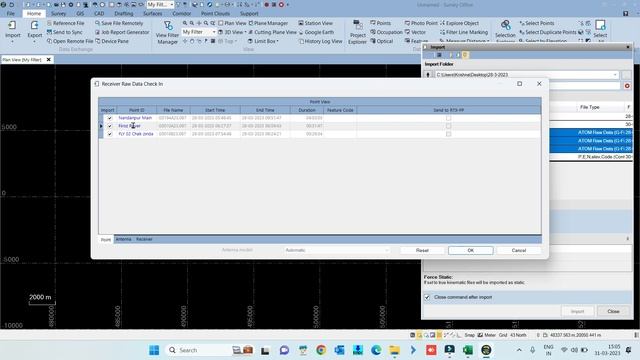Switch to Receiver tab in dialog
The width and height of the screenshot is (640, 360).
(x=144, y=239)
